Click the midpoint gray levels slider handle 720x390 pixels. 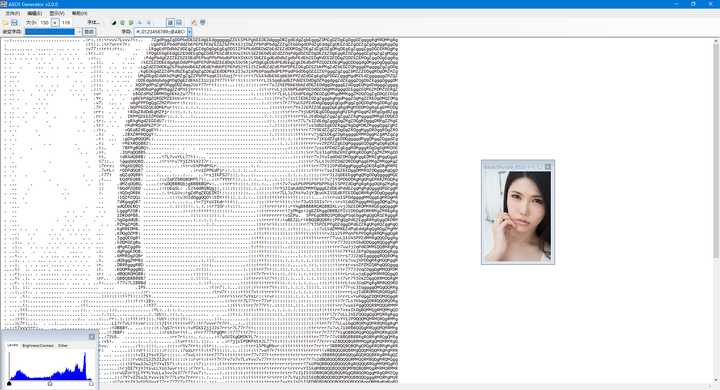pos(50,383)
